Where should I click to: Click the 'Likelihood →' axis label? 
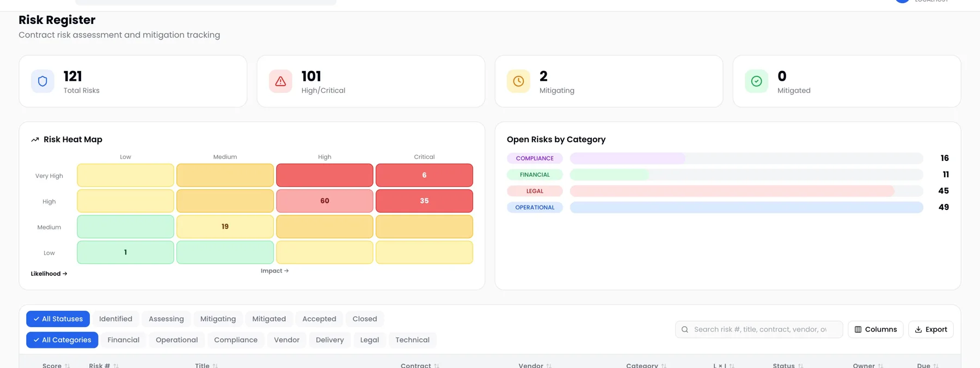coord(49,274)
